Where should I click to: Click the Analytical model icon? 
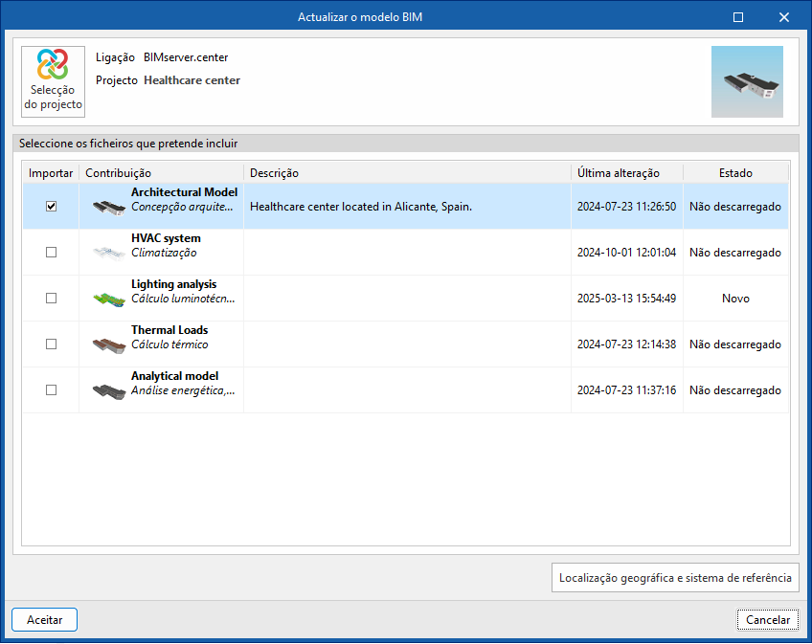(109, 390)
